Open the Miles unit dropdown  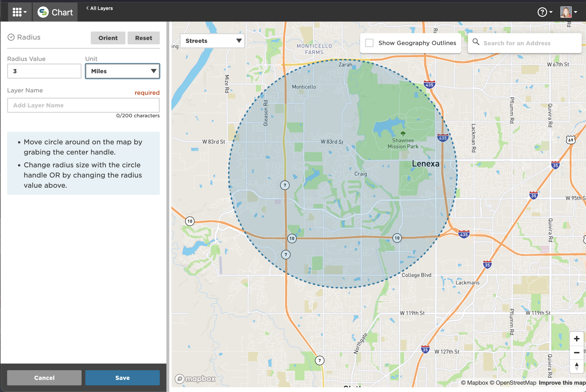pyautogui.click(x=122, y=71)
